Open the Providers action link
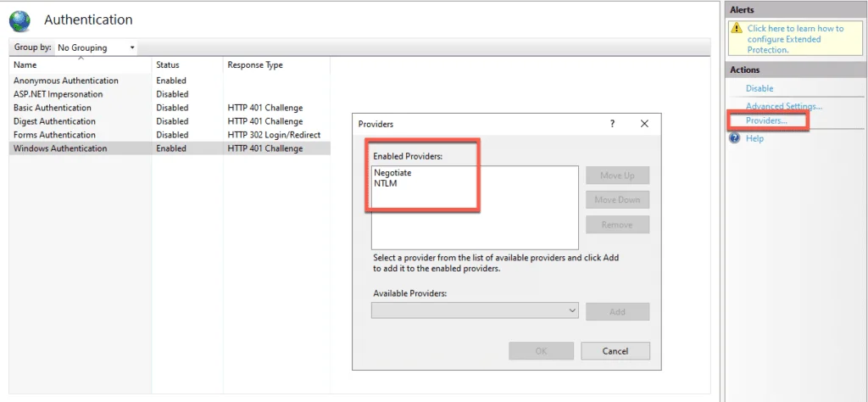The image size is (868, 402). pyautogui.click(x=766, y=120)
